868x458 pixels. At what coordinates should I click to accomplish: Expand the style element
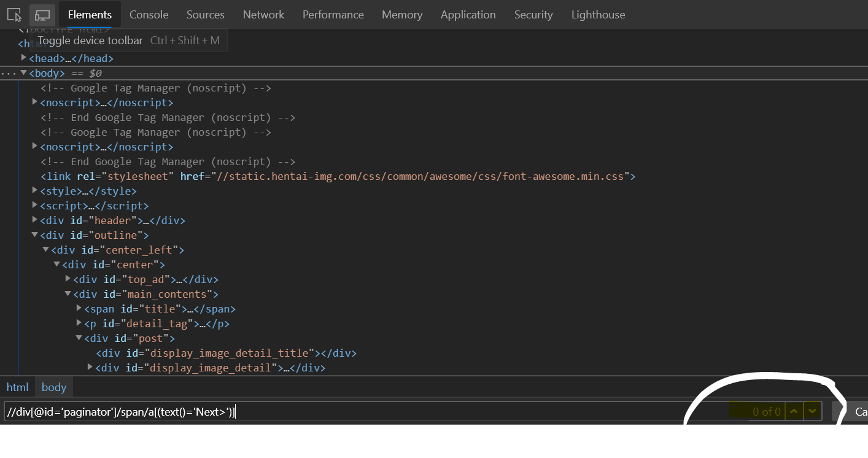34,190
